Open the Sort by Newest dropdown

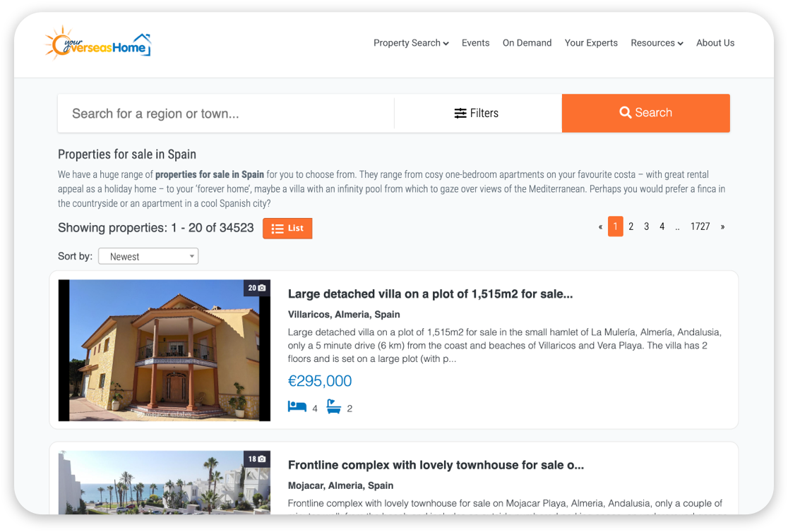click(x=148, y=256)
